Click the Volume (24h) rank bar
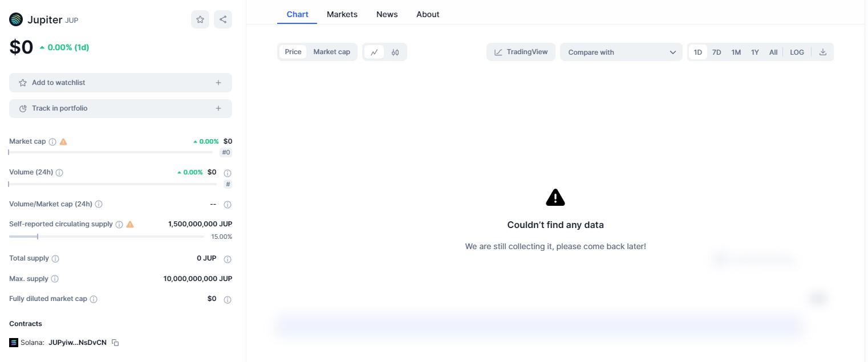This screenshot has height=362, width=868. pos(112,184)
